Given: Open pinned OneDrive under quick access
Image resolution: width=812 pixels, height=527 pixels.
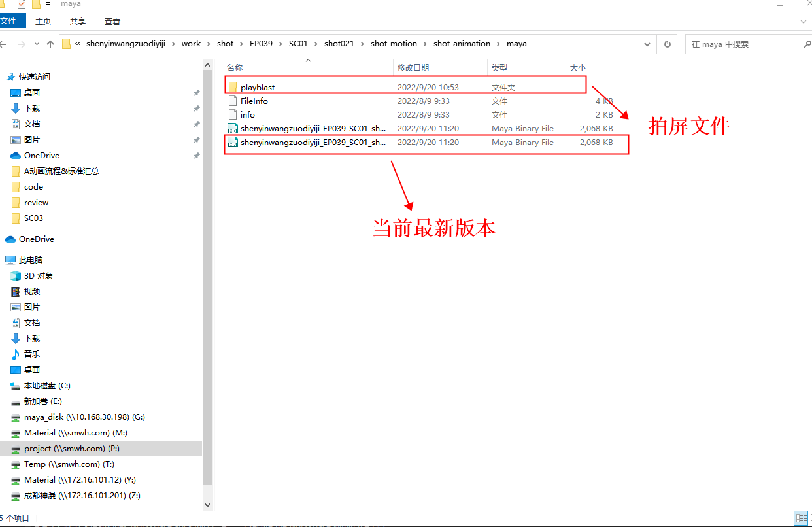Looking at the screenshot, I should (x=42, y=155).
